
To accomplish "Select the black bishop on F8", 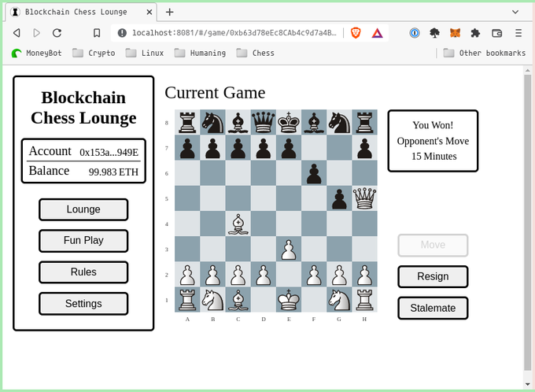I will pyautogui.click(x=314, y=122).
